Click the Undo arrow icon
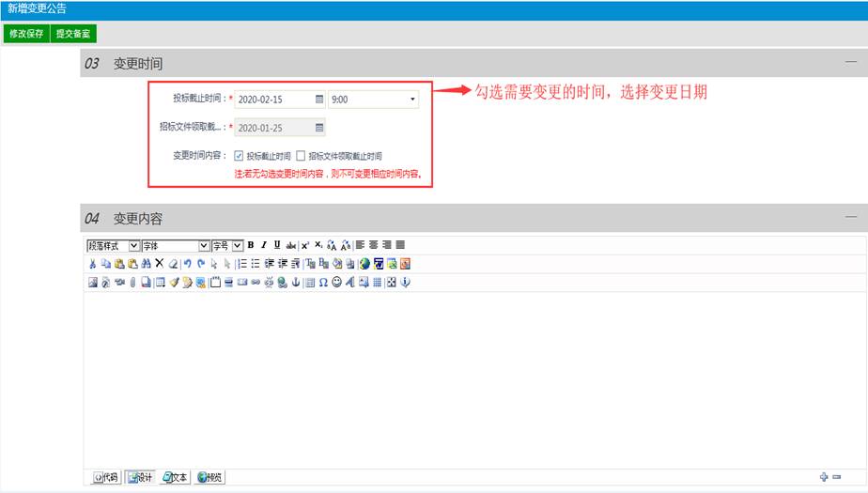Viewport: 868px width, 493px height. point(188,264)
